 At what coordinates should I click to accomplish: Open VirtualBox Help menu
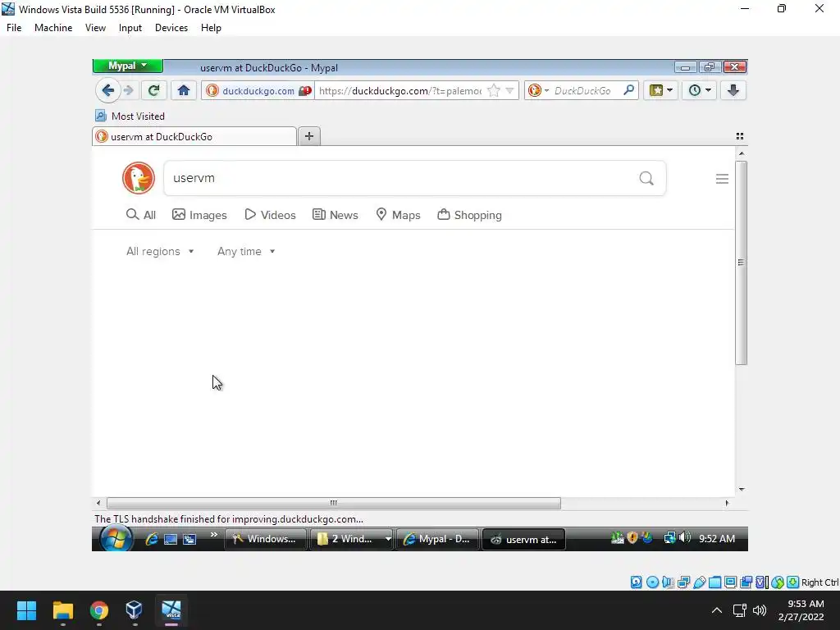click(211, 28)
